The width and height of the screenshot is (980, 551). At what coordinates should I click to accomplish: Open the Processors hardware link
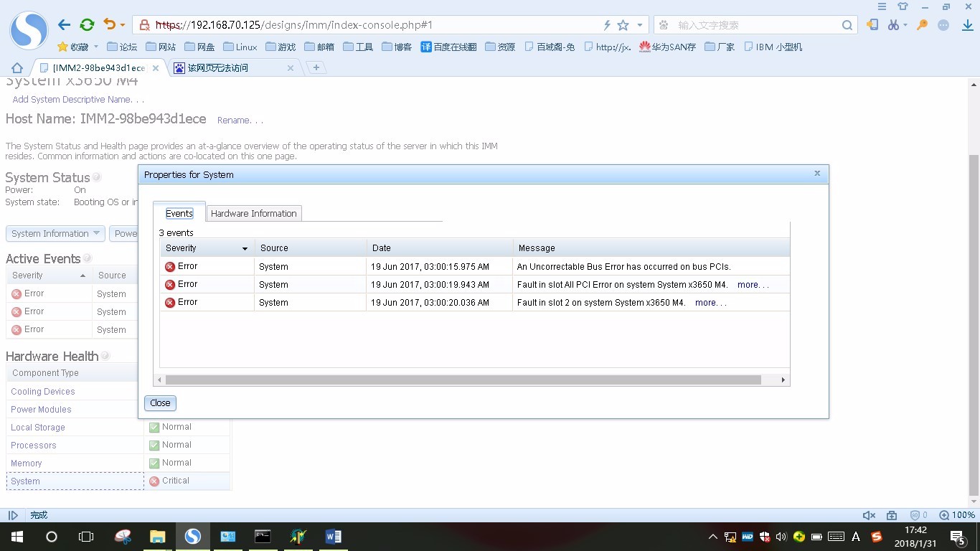tap(34, 446)
